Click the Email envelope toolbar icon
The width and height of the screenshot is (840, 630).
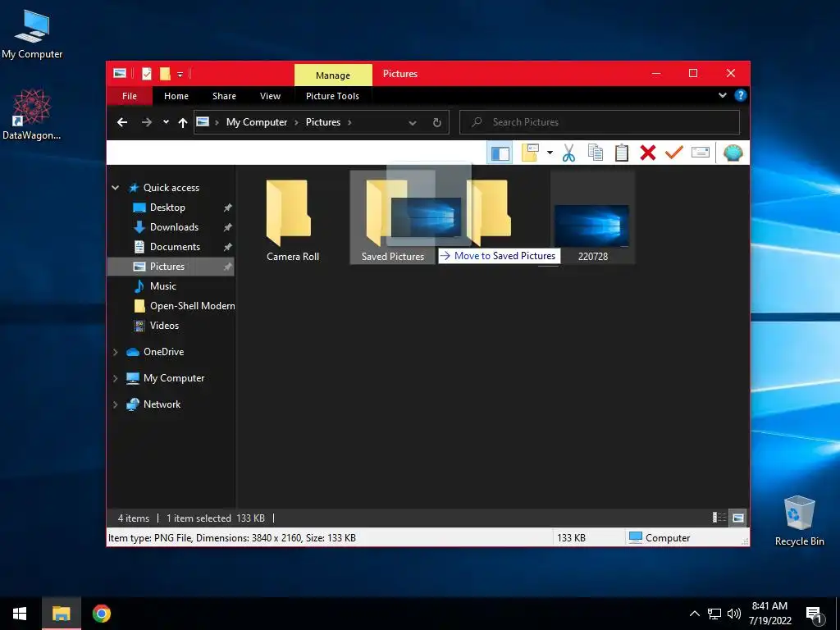[701, 153]
